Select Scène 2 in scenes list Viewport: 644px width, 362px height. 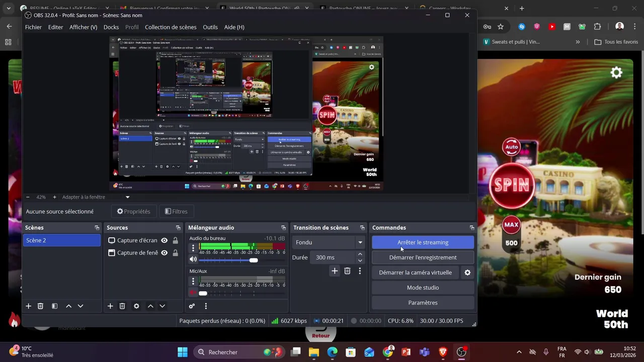pyautogui.click(x=62, y=240)
